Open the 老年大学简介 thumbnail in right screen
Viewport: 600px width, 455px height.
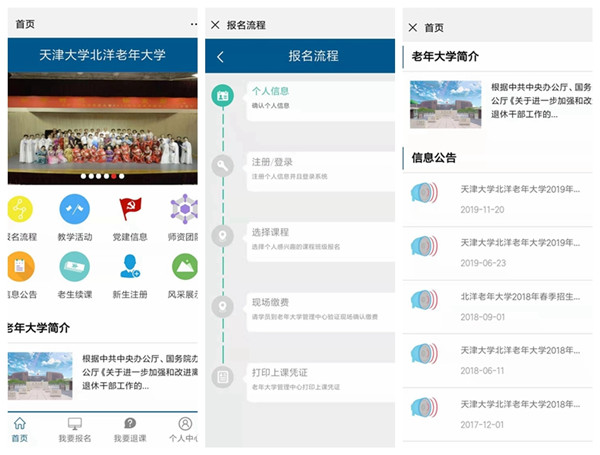(438, 105)
